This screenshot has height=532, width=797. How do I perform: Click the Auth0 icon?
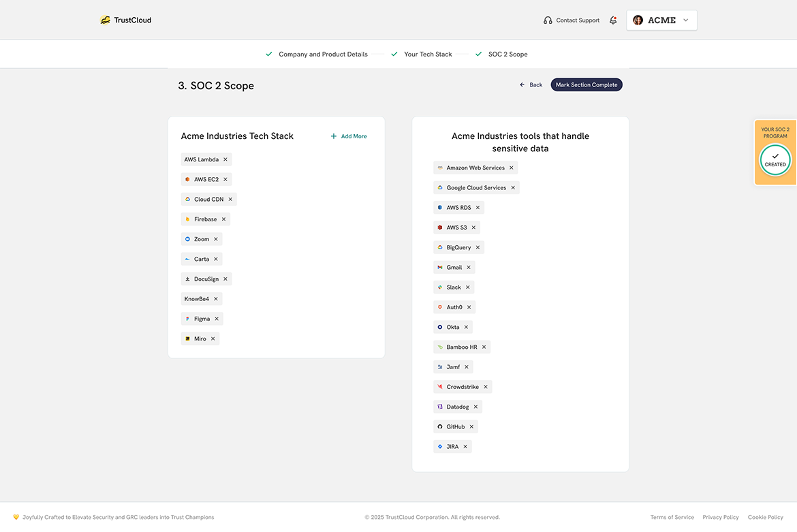coord(440,307)
